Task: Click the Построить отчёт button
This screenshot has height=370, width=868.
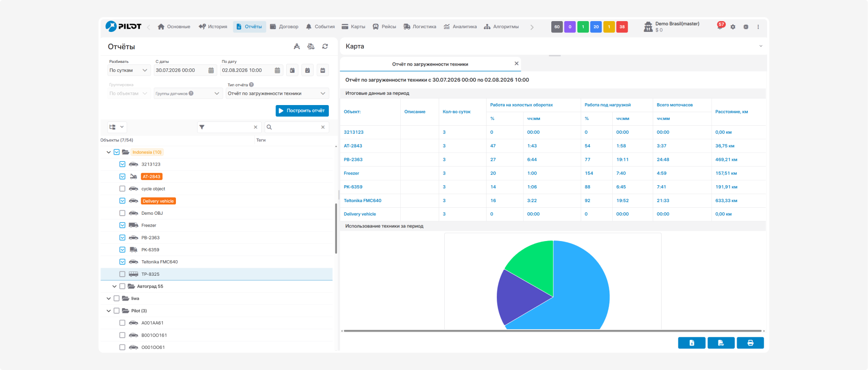Action: (x=302, y=111)
